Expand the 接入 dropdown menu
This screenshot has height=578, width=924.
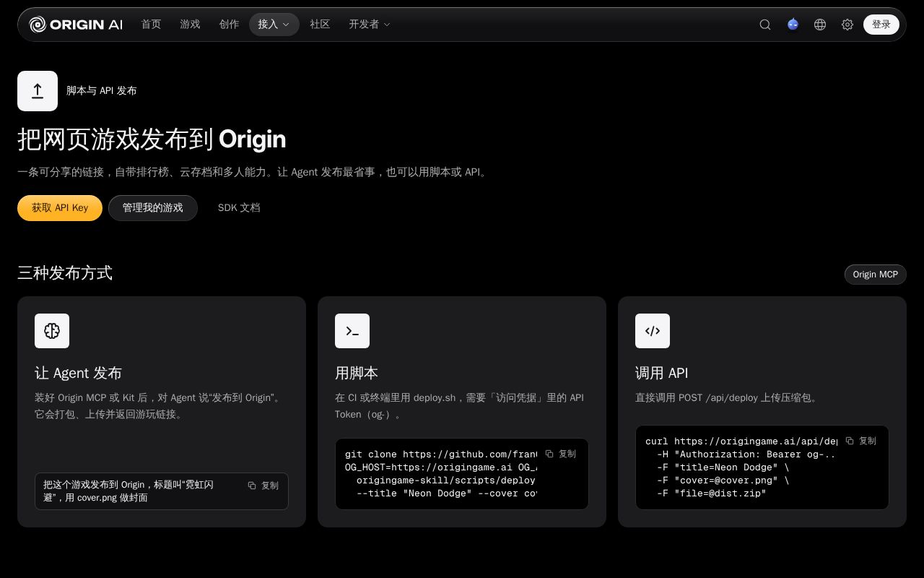coord(274,25)
